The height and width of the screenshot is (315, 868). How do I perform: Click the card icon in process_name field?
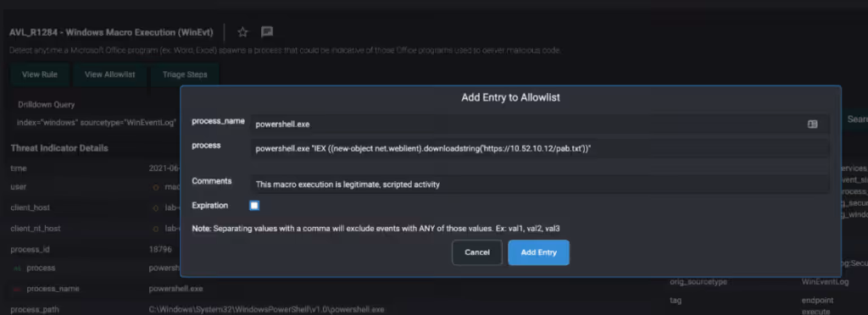pos(813,124)
